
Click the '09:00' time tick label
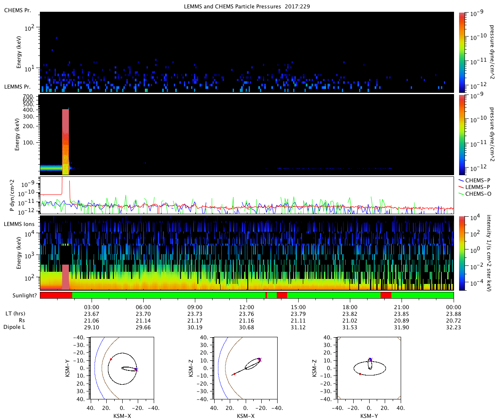(x=195, y=307)
